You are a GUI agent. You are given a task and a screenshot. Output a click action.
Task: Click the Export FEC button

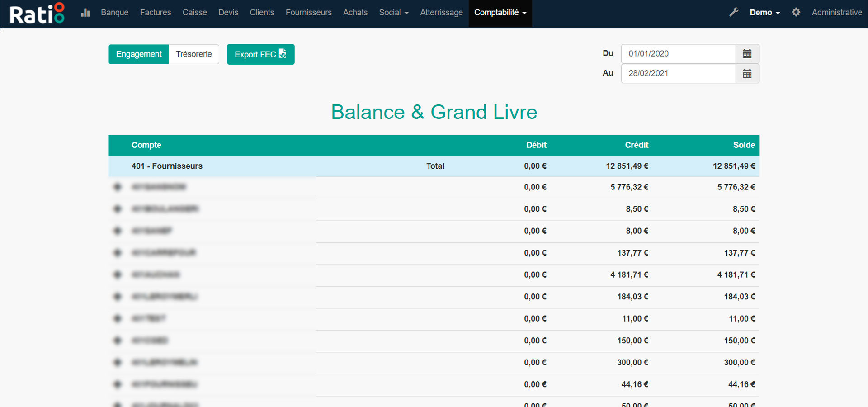click(x=260, y=54)
